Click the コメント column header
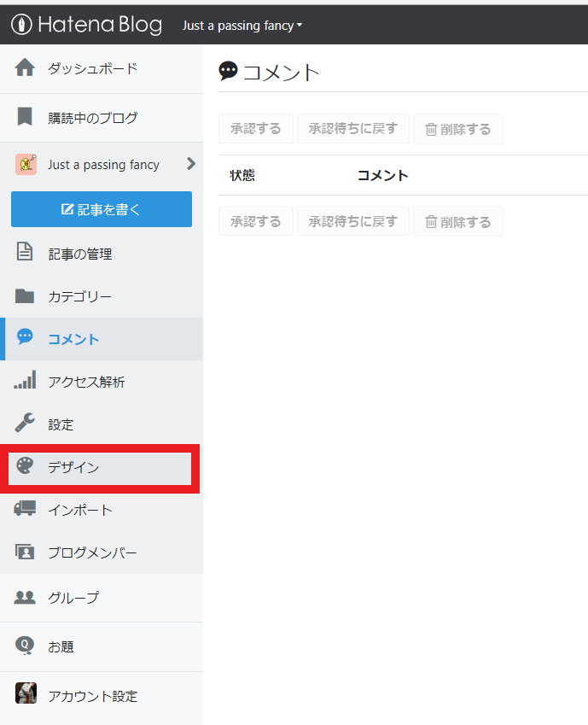Screen dimensions: 588x725 click(382, 175)
